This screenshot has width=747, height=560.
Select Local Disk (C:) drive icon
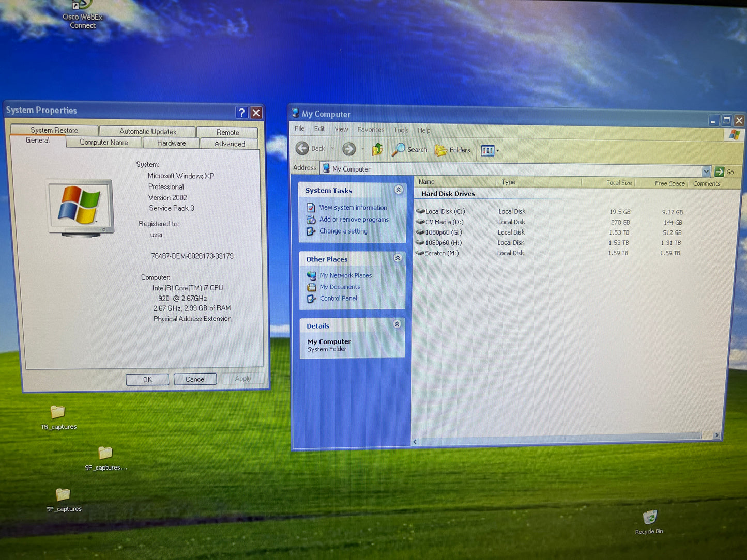click(420, 211)
